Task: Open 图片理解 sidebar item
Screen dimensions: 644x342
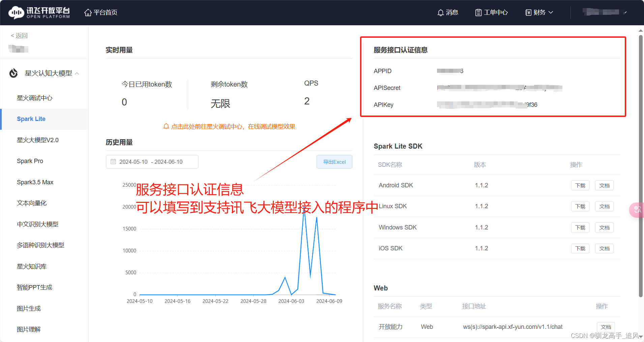Action: point(29,330)
